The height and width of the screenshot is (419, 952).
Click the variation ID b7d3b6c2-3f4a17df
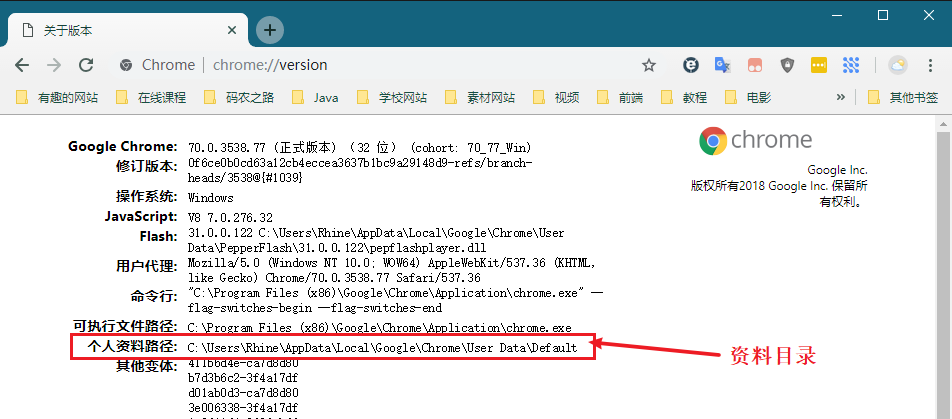click(x=243, y=378)
